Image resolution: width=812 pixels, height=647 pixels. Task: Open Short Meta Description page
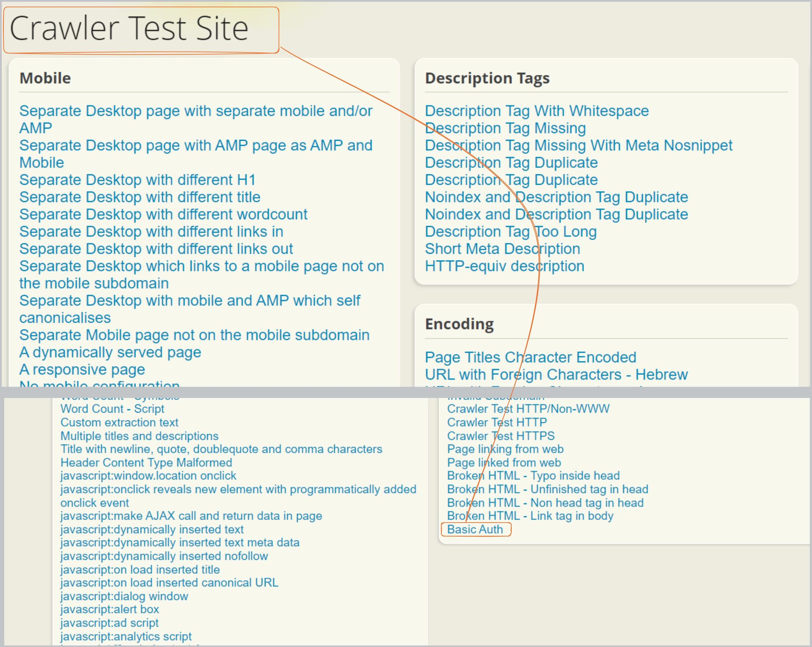click(x=502, y=249)
